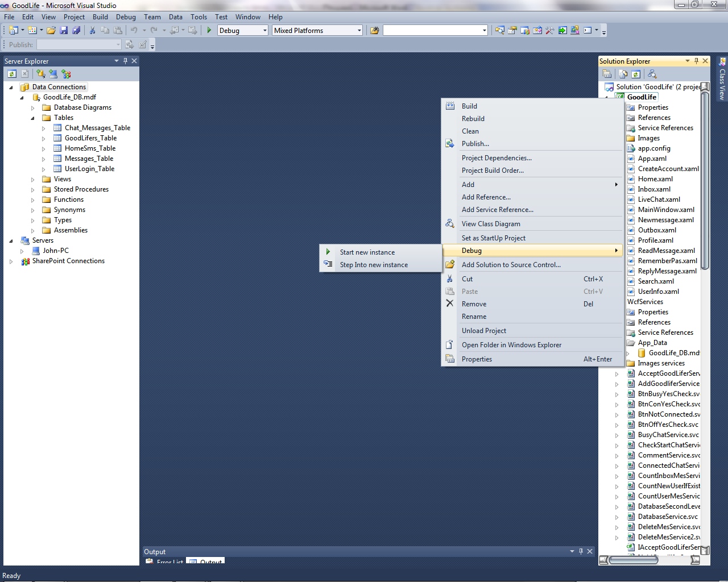Collapse the Data Connections node
The height and width of the screenshot is (582, 728).
point(11,87)
